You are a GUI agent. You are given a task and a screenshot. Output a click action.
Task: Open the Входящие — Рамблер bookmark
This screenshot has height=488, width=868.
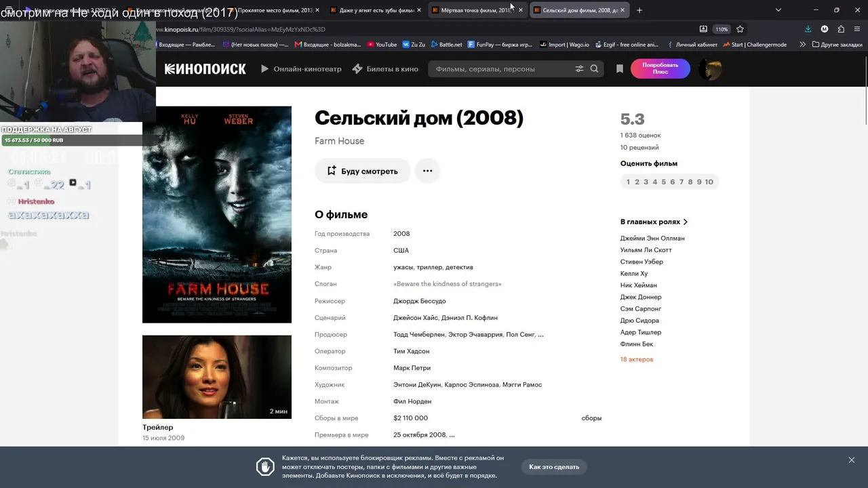pyautogui.click(x=187, y=45)
